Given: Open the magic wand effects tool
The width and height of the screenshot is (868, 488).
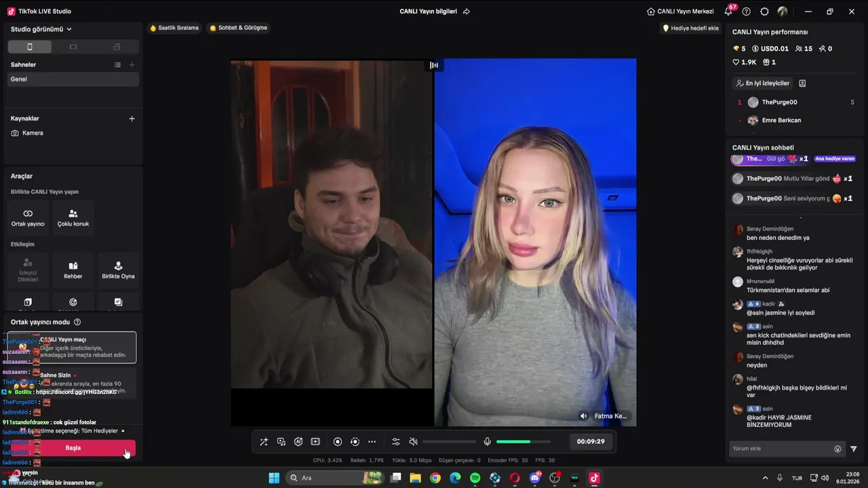Looking at the screenshot, I should tap(264, 442).
